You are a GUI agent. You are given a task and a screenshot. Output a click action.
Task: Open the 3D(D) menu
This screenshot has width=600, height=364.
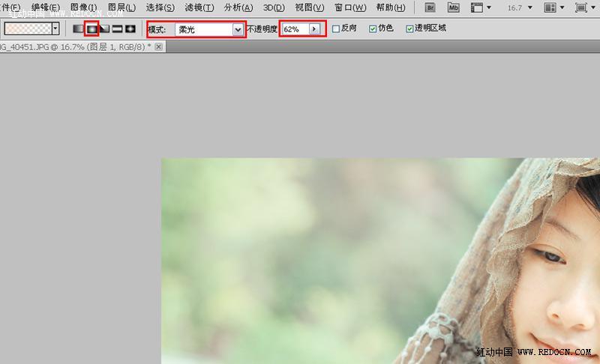point(274,7)
